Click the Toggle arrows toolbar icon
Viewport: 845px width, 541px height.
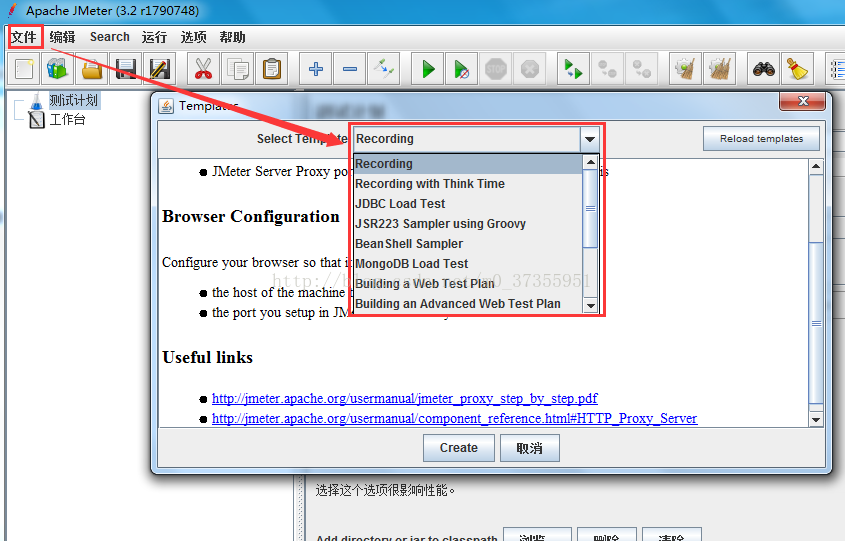[x=384, y=69]
